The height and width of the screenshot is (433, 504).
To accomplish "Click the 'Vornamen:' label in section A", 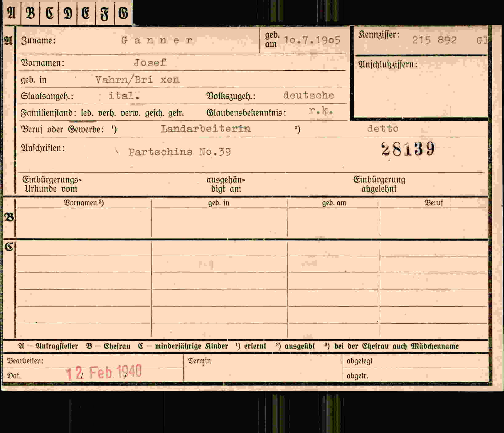I will pyautogui.click(x=43, y=63).
